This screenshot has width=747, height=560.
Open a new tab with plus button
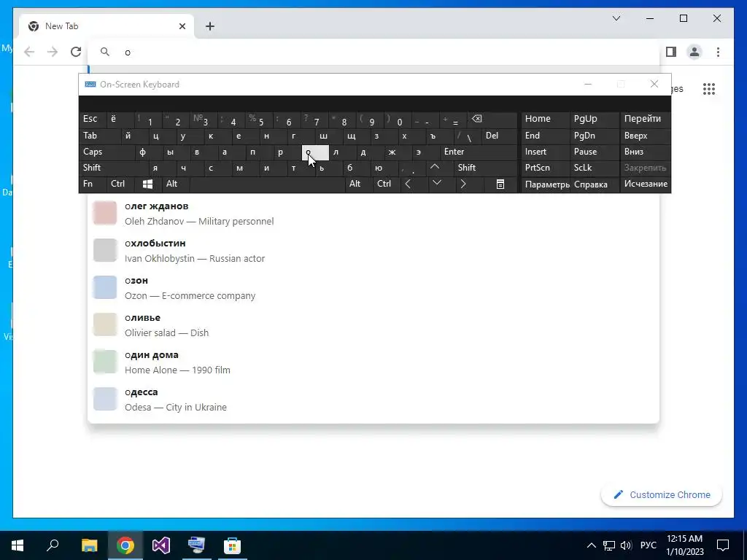210,26
